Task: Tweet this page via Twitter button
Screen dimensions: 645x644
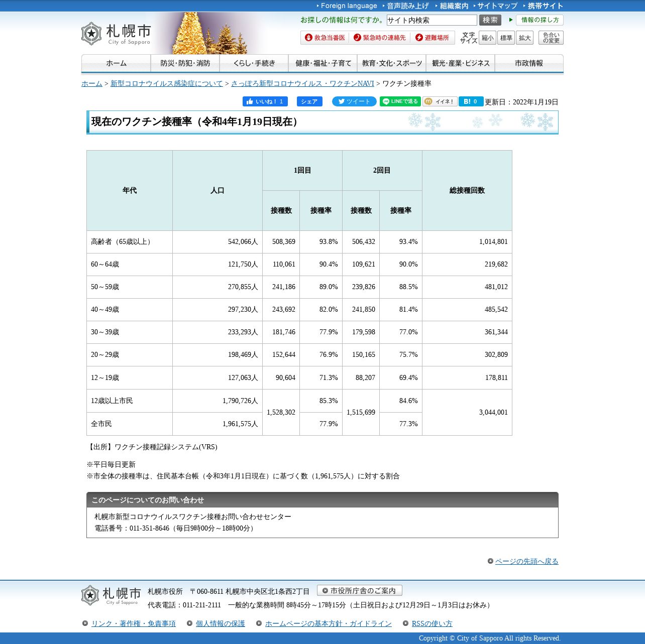Action: click(x=354, y=101)
